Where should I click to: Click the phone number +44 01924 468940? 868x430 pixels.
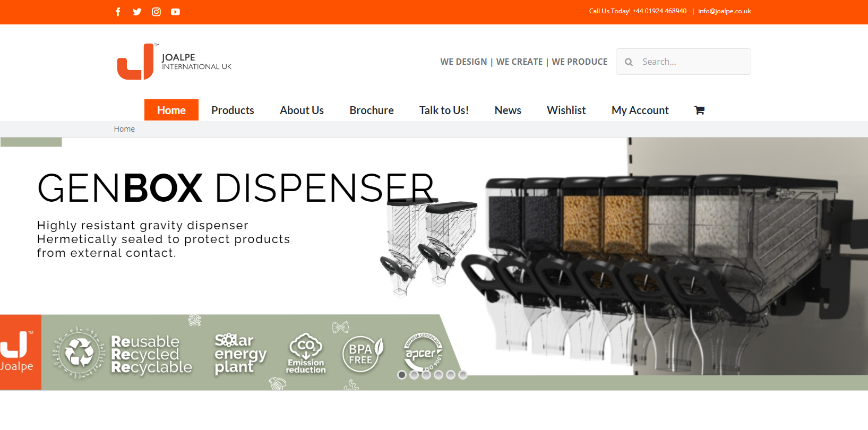coord(659,11)
